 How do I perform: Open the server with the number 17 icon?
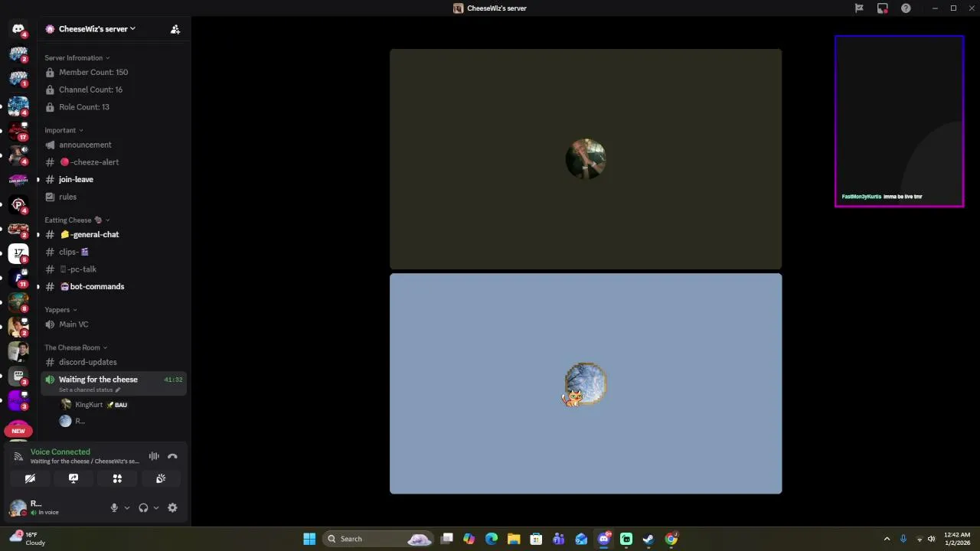tap(18, 253)
